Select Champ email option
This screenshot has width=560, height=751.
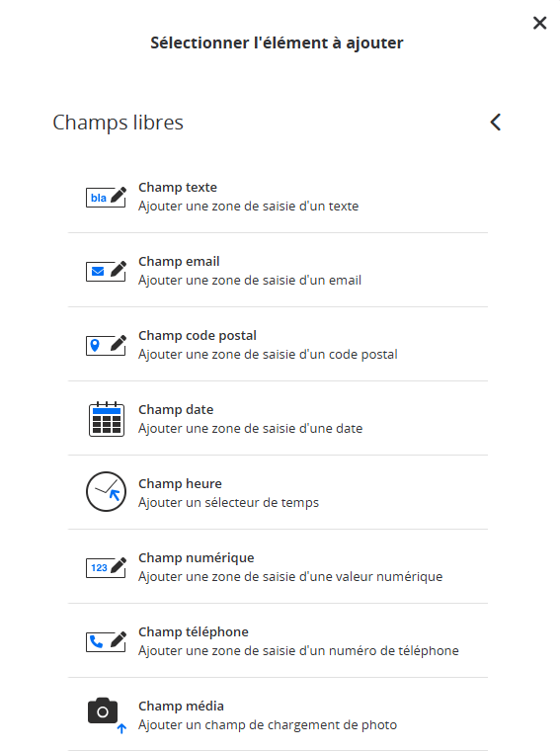click(x=278, y=271)
